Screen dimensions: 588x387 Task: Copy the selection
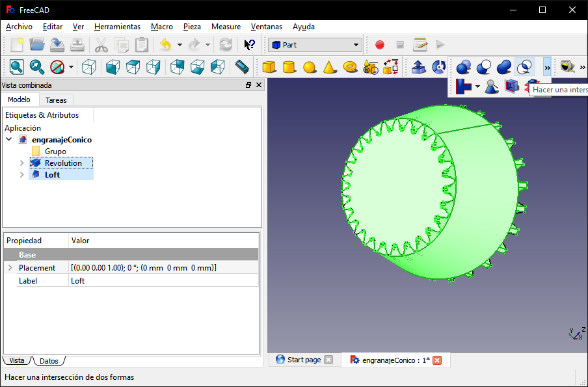coord(122,45)
